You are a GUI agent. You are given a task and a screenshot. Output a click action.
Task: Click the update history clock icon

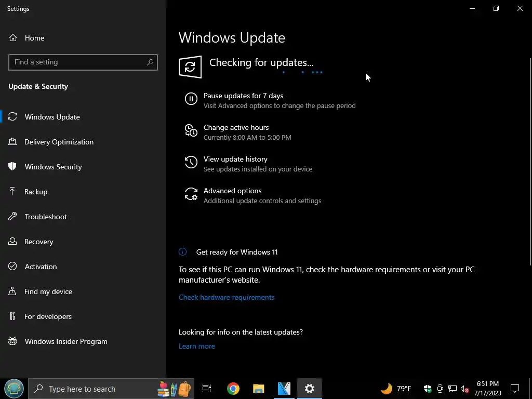(x=191, y=162)
